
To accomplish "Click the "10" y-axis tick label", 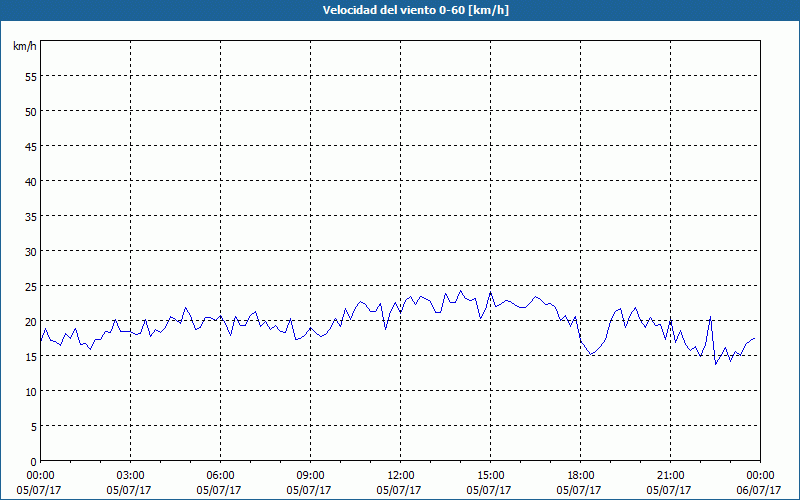I will (31, 392).
